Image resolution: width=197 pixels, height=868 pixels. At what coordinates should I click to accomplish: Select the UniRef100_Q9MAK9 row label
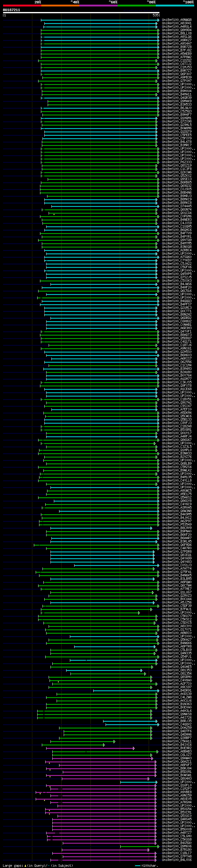point(176,101)
